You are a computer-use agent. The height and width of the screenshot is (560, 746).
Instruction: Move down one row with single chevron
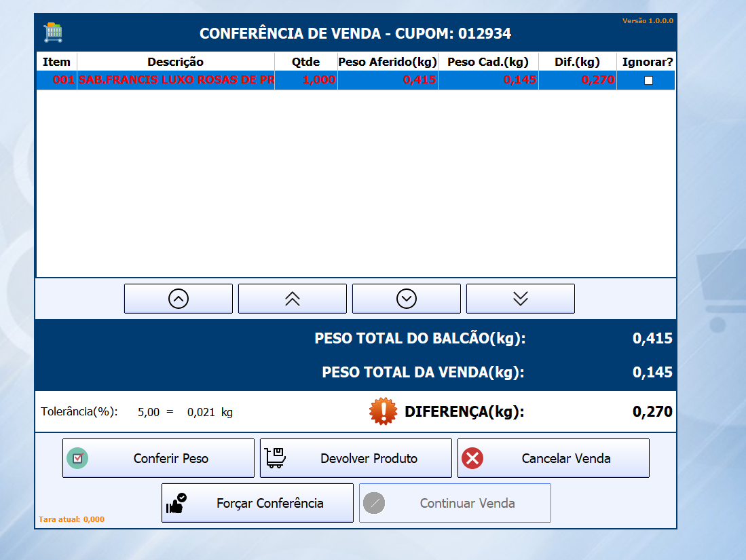tap(407, 299)
